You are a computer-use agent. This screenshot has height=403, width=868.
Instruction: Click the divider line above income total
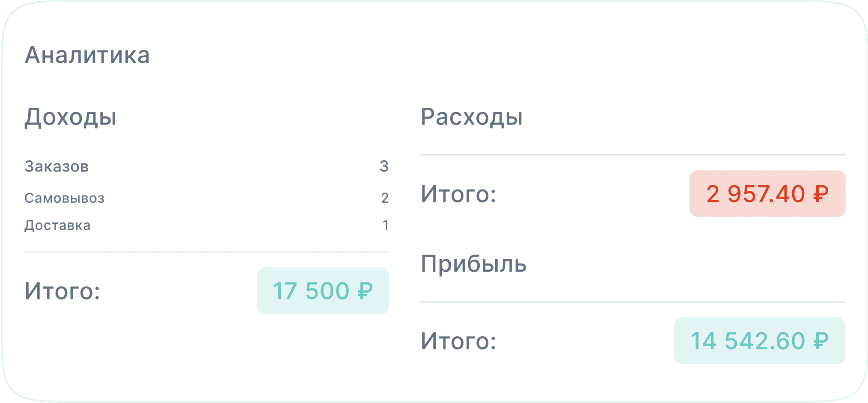(207, 252)
